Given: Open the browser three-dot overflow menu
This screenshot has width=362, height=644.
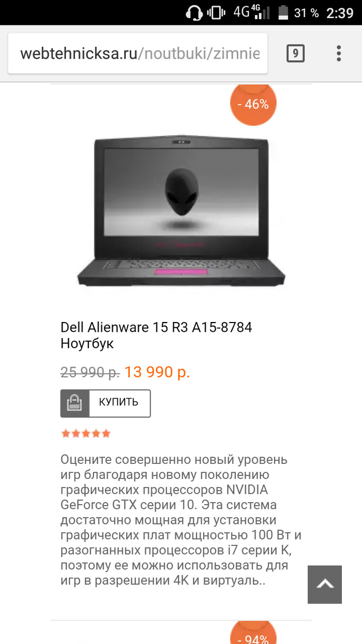Looking at the screenshot, I should point(339,53).
